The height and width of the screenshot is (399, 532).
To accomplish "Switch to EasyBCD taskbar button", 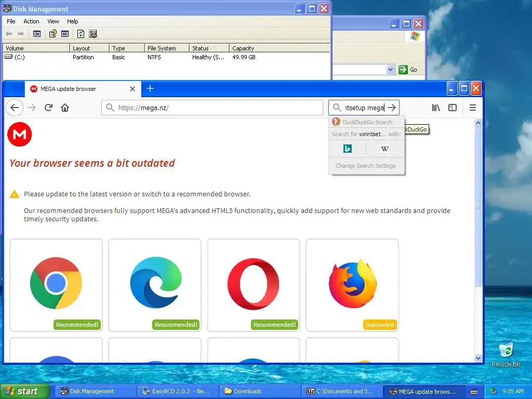I will [178, 391].
